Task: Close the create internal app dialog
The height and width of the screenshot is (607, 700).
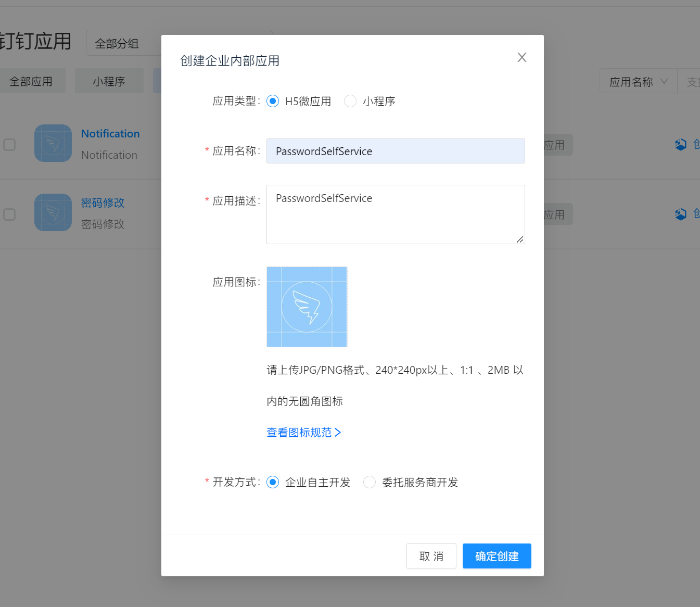Action: point(521,57)
